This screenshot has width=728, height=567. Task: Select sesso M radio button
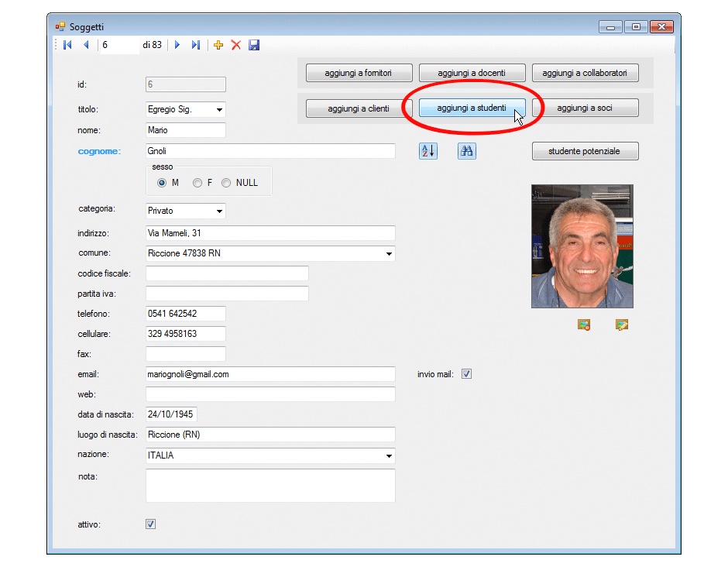162,183
